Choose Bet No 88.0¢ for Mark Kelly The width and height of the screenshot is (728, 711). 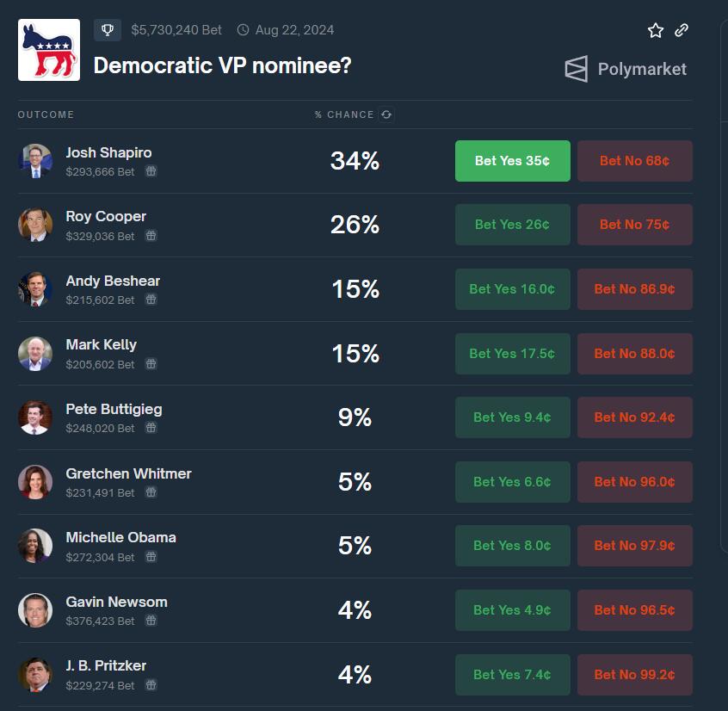(x=635, y=354)
